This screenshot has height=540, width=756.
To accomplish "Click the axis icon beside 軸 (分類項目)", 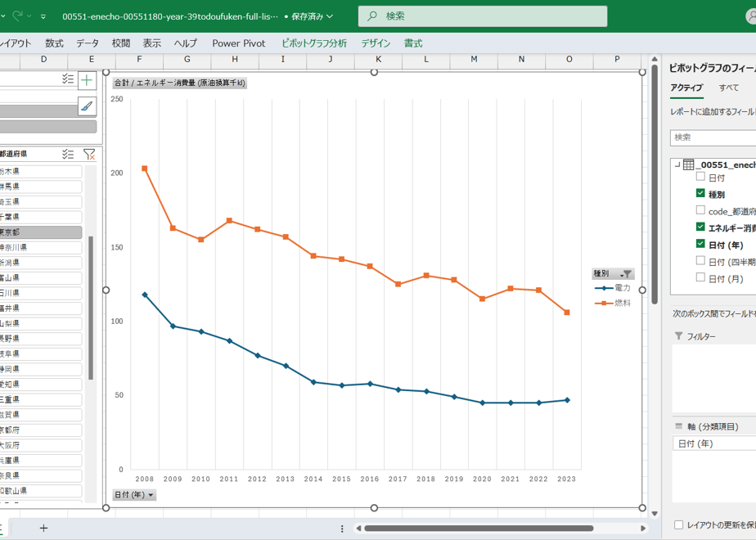I will (679, 426).
